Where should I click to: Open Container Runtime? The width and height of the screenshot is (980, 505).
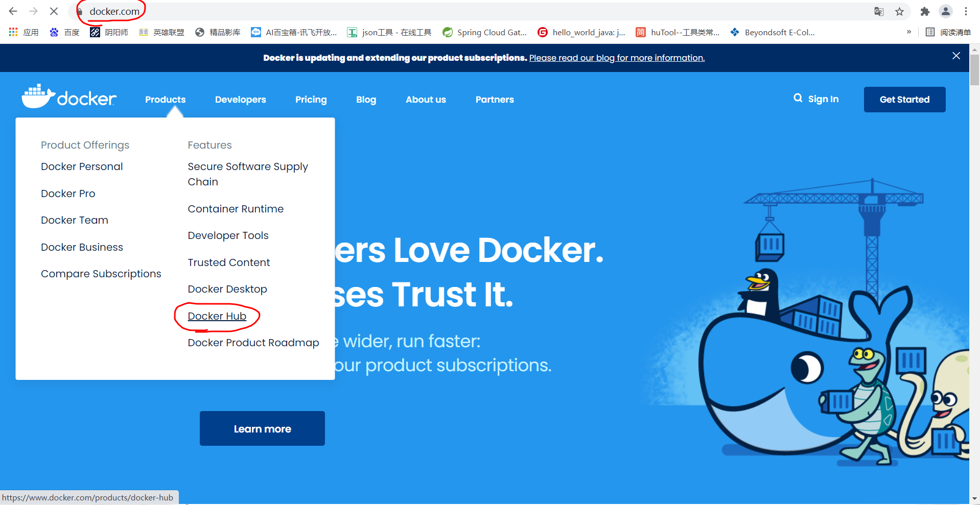[236, 209]
